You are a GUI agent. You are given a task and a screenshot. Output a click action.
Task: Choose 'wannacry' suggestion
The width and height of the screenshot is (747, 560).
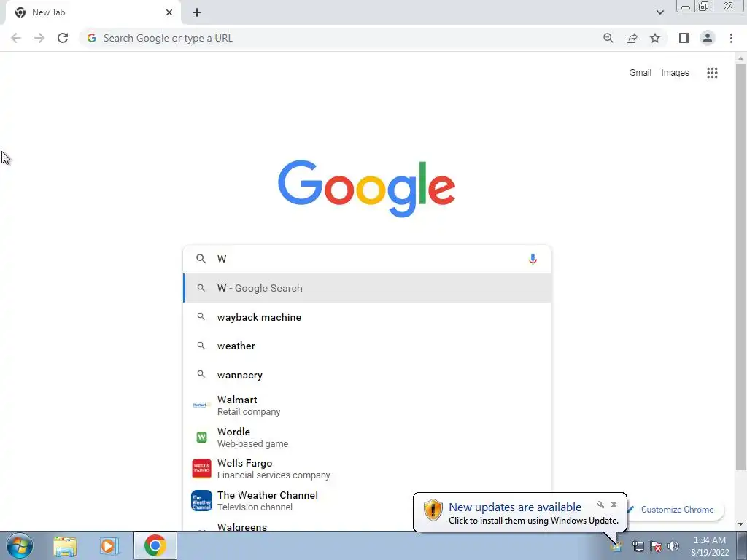point(368,375)
